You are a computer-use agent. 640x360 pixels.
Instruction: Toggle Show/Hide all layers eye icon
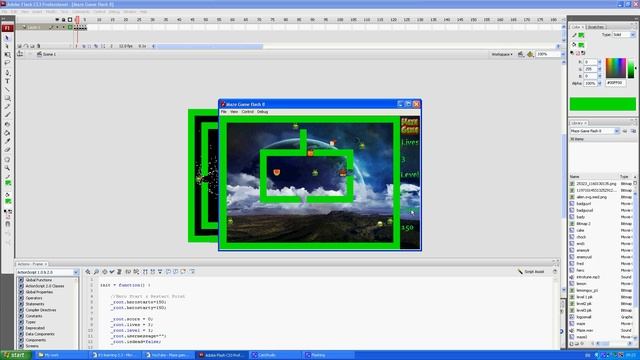57,20
